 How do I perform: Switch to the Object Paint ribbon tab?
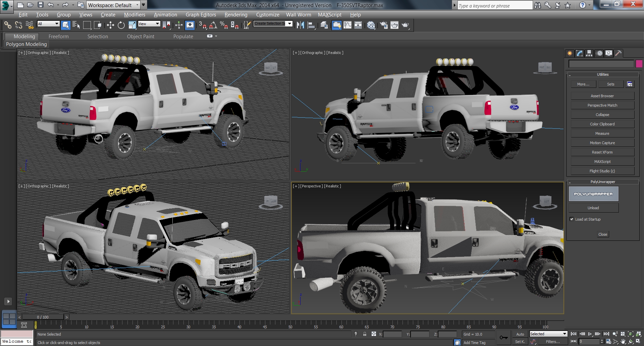click(x=141, y=37)
